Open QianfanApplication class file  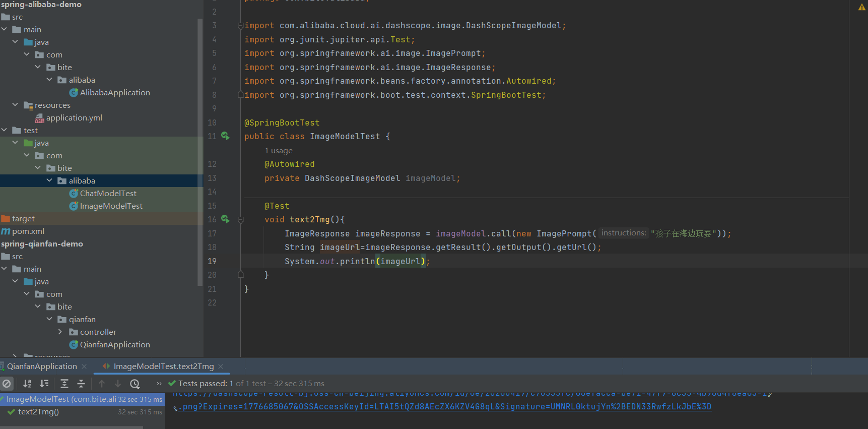pos(115,345)
